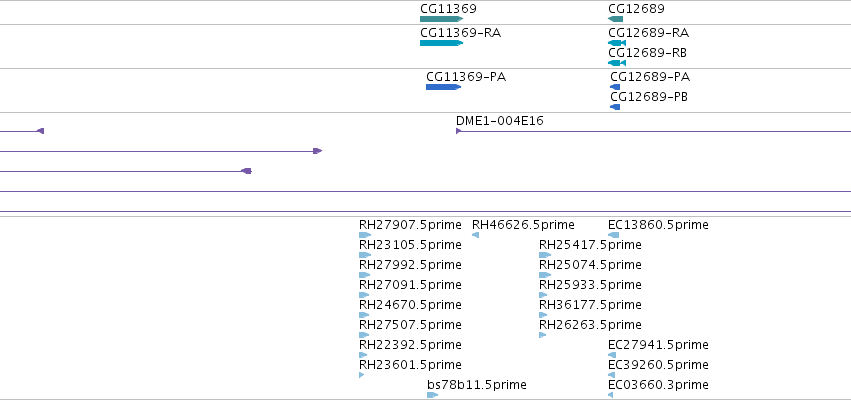The image size is (851, 400).
Task: Click the RH26263.5prime EST arrow
Action: pyautogui.click(x=542, y=335)
